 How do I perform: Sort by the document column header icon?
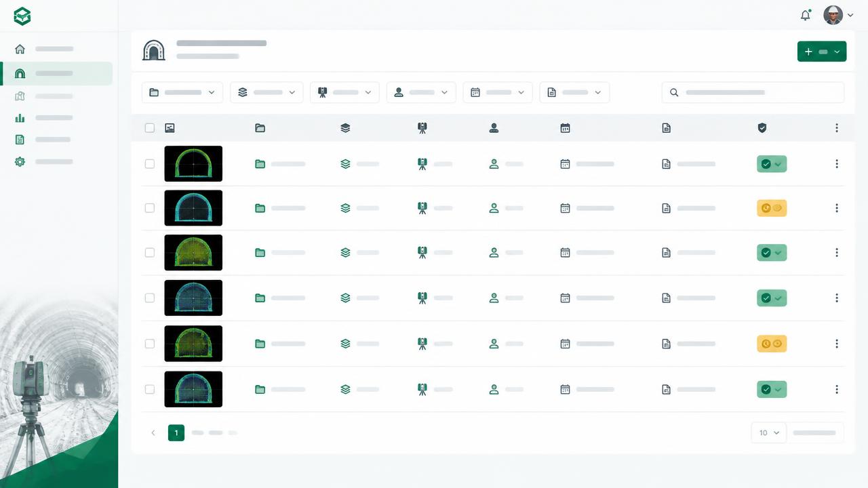click(x=666, y=127)
